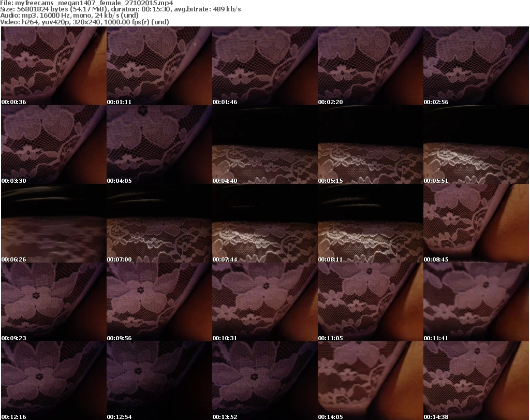Pick the frame marked 00:08:45
The image size is (530, 420).
pyautogui.click(x=476, y=224)
